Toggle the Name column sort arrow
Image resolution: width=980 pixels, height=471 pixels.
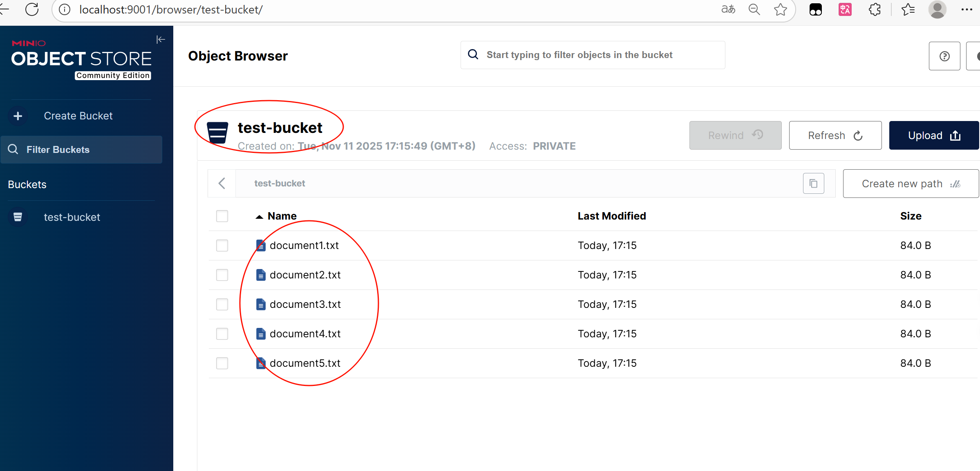tap(259, 217)
